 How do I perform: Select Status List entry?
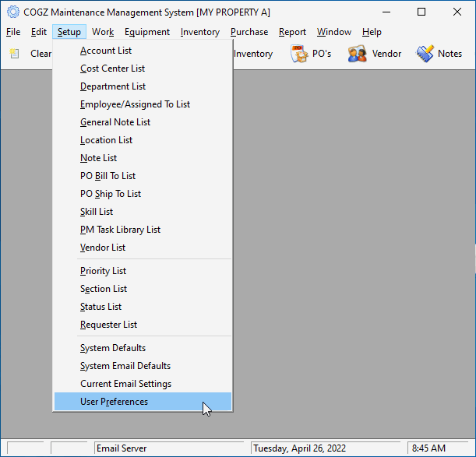click(x=143, y=307)
